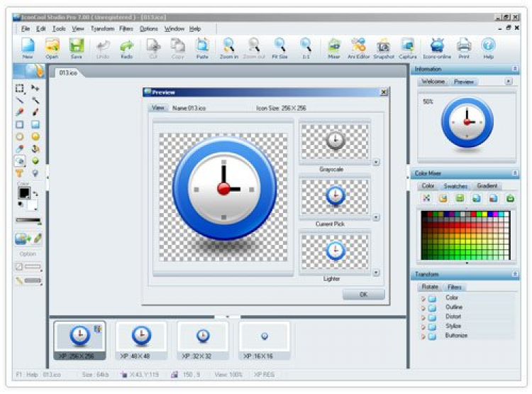Select the Rotate tab in Transform panel
Image resolution: width=532 pixels, height=394 pixels.
tap(430, 287)
